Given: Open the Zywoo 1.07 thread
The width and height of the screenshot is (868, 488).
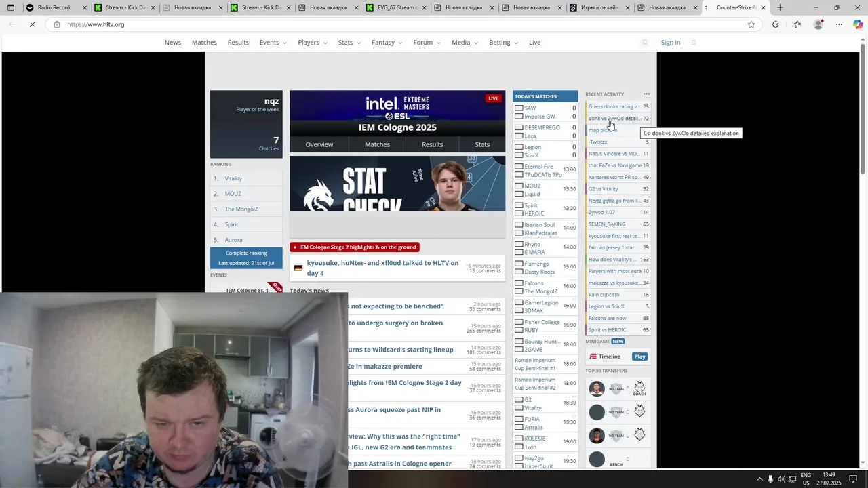Looking at the screenshot, I should tap(618, 213).
